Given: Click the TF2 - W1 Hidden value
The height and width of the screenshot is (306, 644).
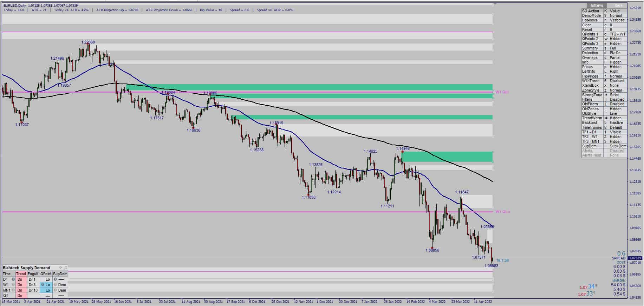Looking at the screenshot, I should (617, 137).
